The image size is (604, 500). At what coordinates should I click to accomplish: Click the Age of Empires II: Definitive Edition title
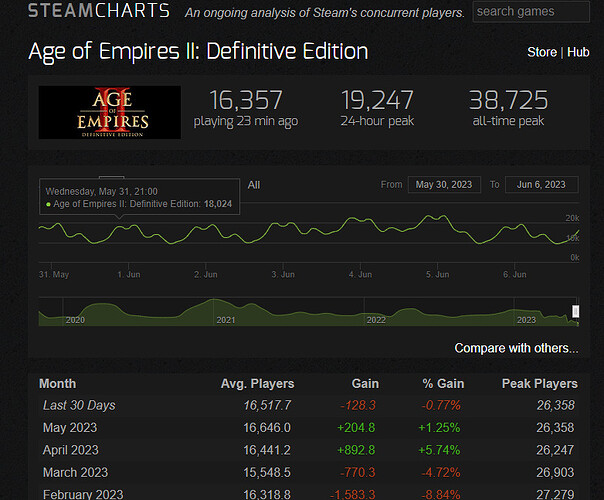click(198, 52)
